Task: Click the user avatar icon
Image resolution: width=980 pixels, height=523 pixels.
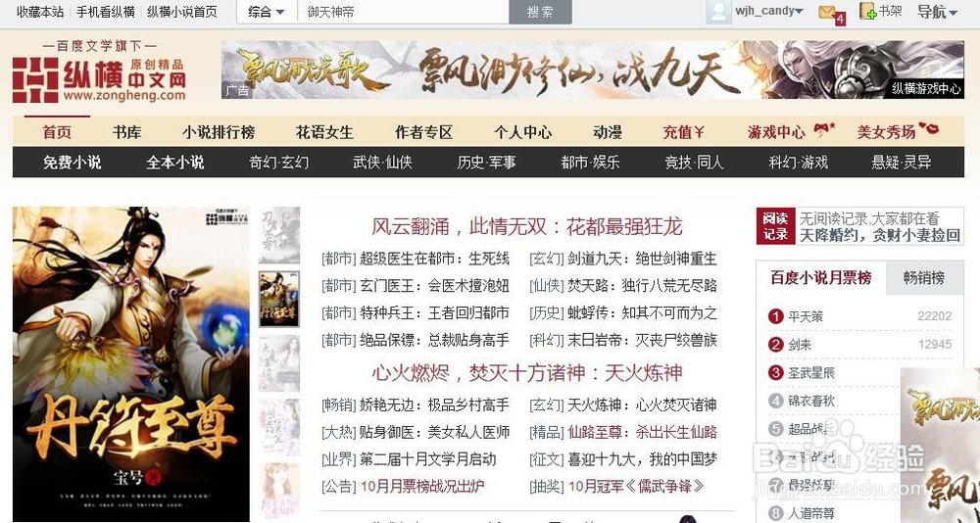Action: tap(717, 11)
